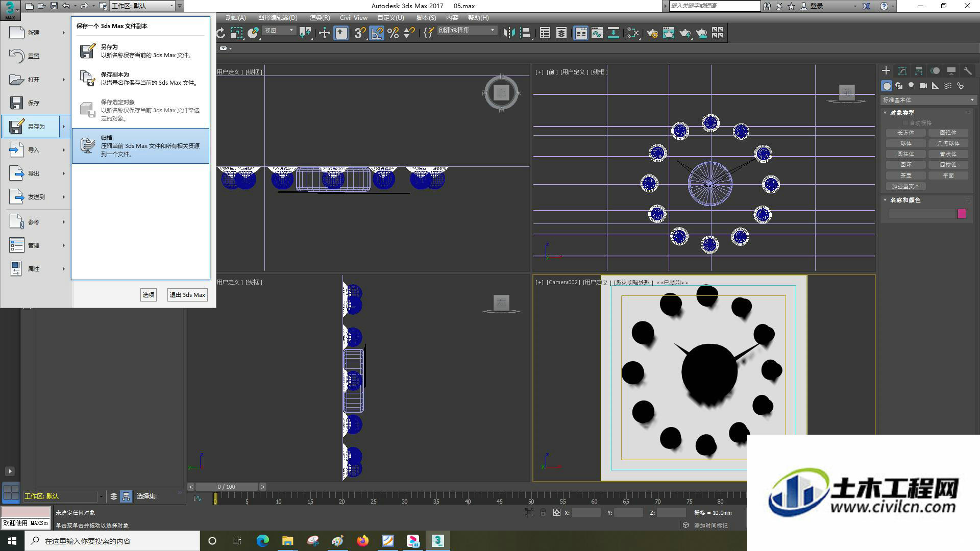Screen dimensions: 980x551
Task: Open the Modify panel tab
Action: (902, 71)
